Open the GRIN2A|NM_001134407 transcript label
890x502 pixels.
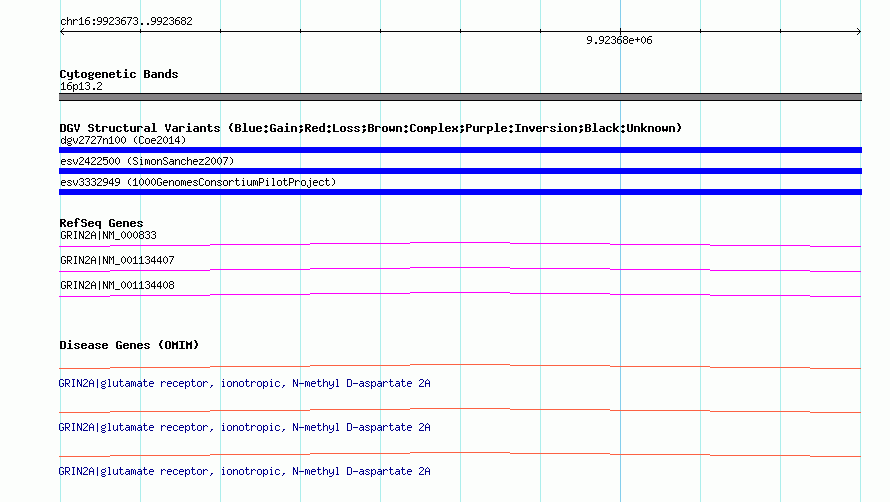pyautogui.click(x=117, y=260)
